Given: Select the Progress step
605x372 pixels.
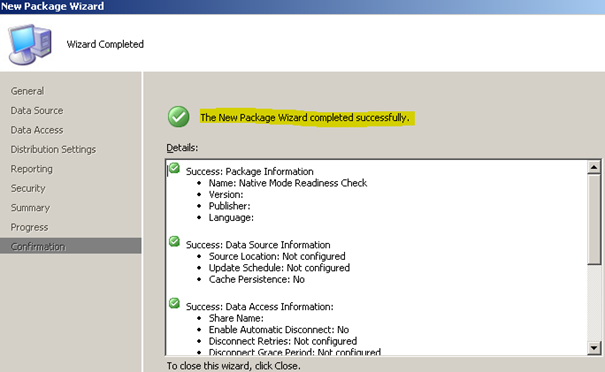Looking at the screenshot, I should point(29,227).
